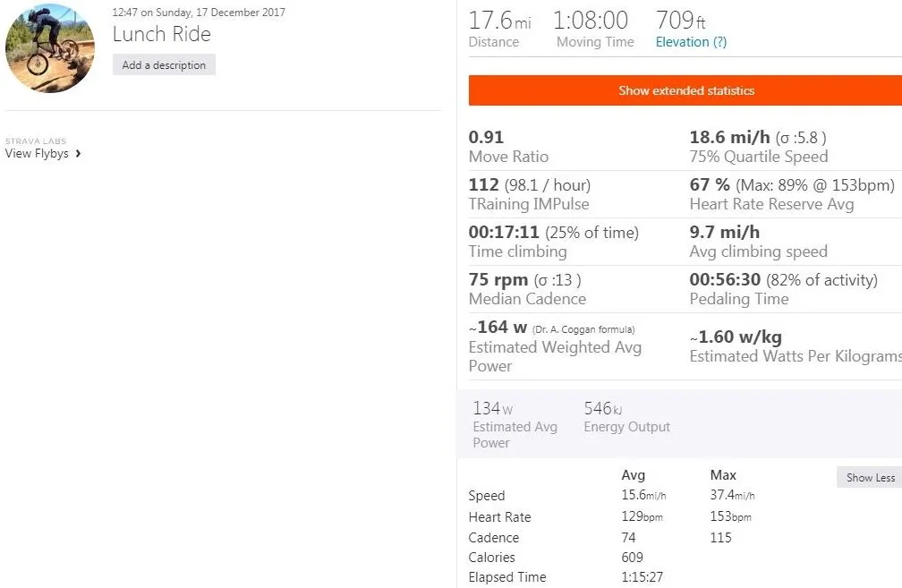The width and height of the screenshot is (902, 588).
Task: Click the 546 kJ Energy Output value
Action: tap(602, 408)
